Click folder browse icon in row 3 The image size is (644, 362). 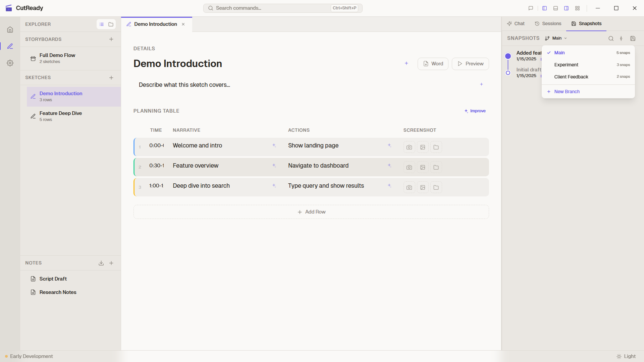(436, 187)
